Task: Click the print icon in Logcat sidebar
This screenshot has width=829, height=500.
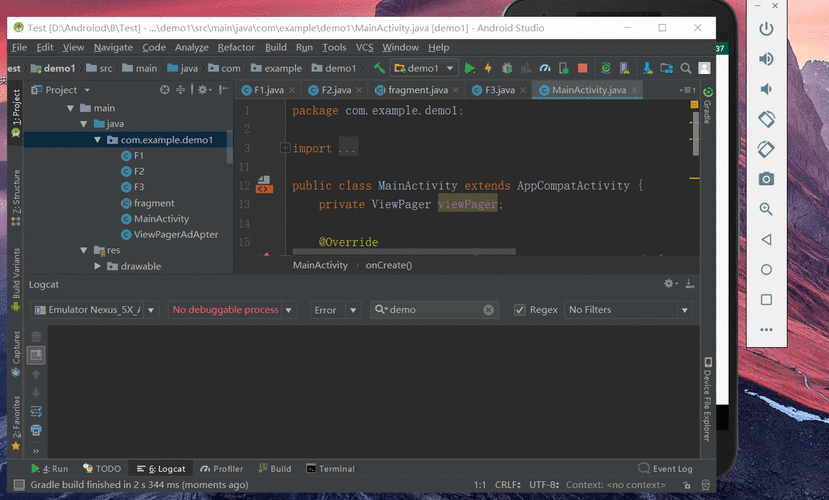Action: click(36, 430)
